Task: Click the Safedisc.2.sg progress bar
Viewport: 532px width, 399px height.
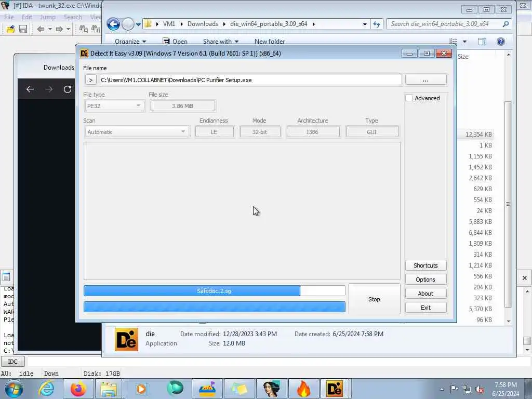Action: pos(215,291)
